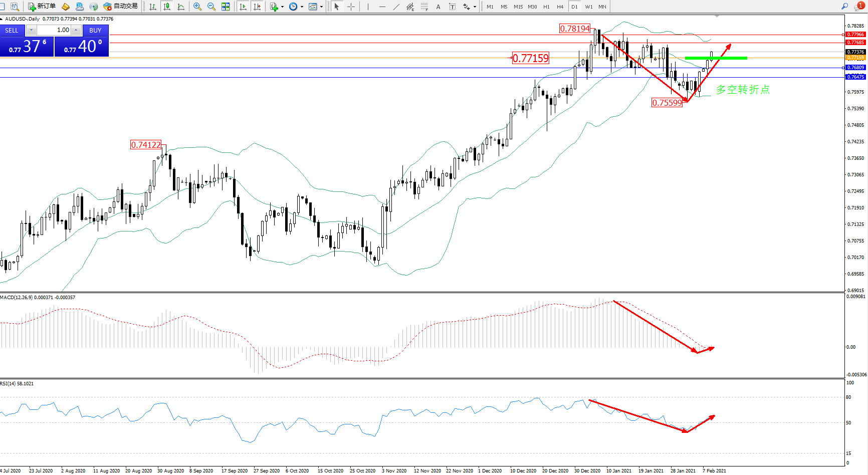Click the zoom out magnifier icon
The height and width of the screenshot is (475, 868).
pyautogui.click(x=211, y=7)
